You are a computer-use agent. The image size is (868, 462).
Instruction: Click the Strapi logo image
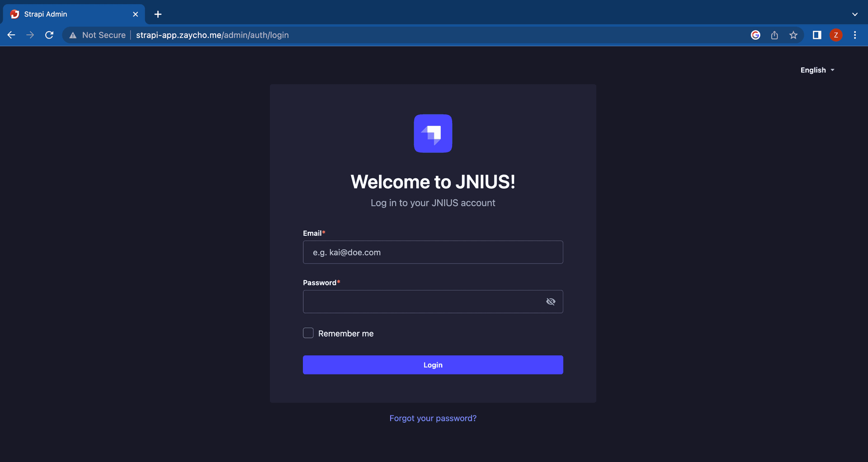point(433,133)
